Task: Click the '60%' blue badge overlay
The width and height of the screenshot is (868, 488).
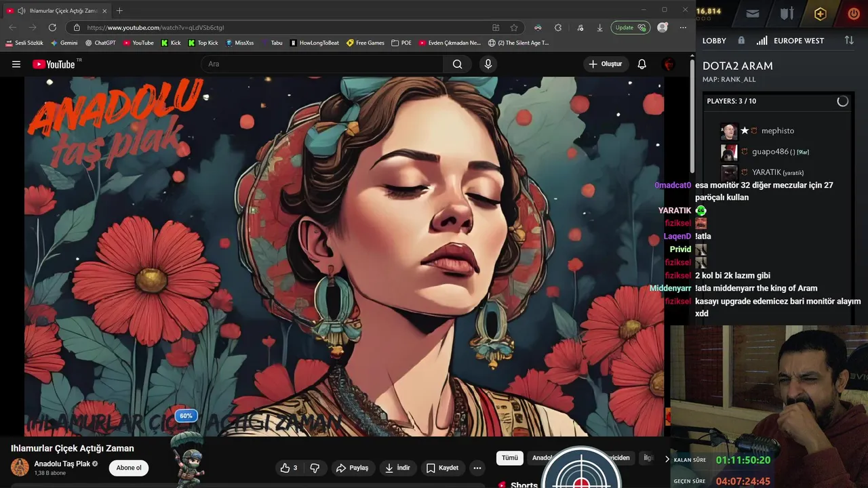Action: pos(186,415)
